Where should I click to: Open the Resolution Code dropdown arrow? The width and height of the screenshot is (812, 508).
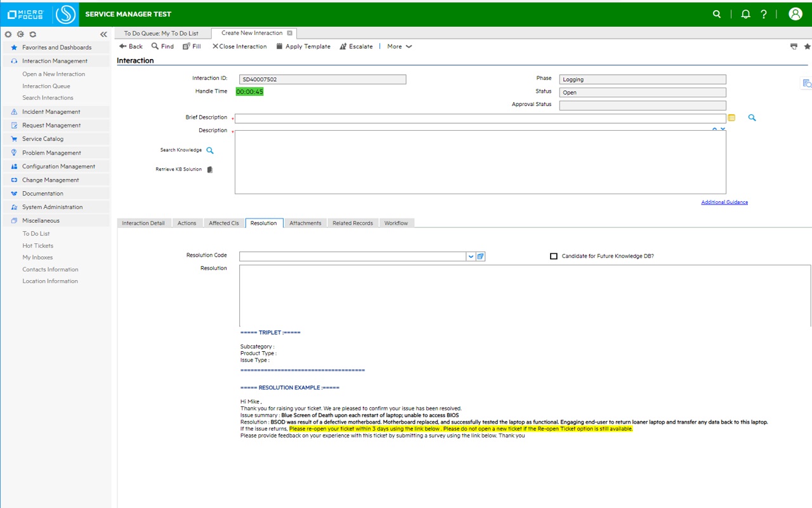coord(471,257)
